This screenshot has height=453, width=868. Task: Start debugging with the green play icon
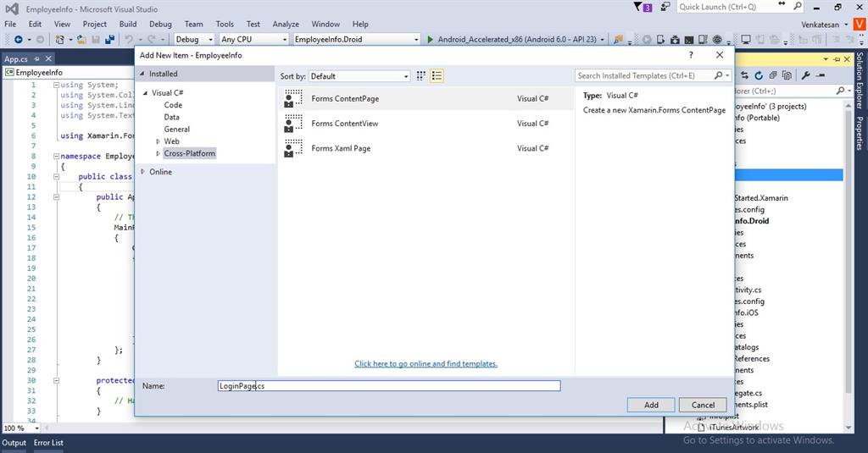click(430, 39)
